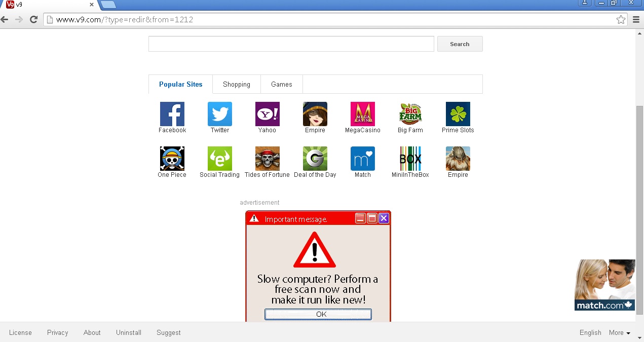Open the Deal of the Day icon
The width and height of the screenshot is (644, 342).
pos(315,159)
